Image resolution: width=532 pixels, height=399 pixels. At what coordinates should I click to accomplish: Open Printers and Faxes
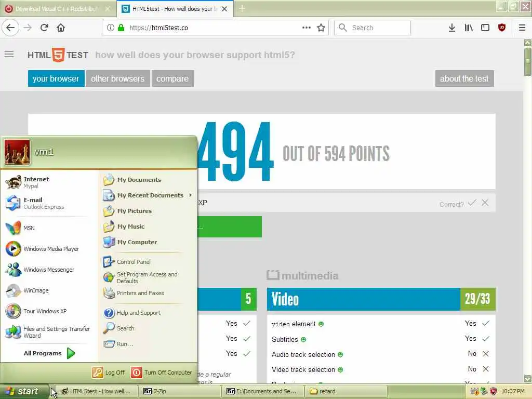[148, 293]
